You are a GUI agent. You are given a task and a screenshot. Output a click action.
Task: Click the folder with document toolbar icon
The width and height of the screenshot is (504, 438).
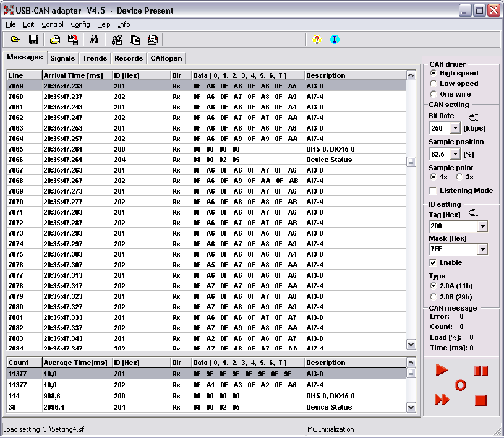click(x=55, y=40)
